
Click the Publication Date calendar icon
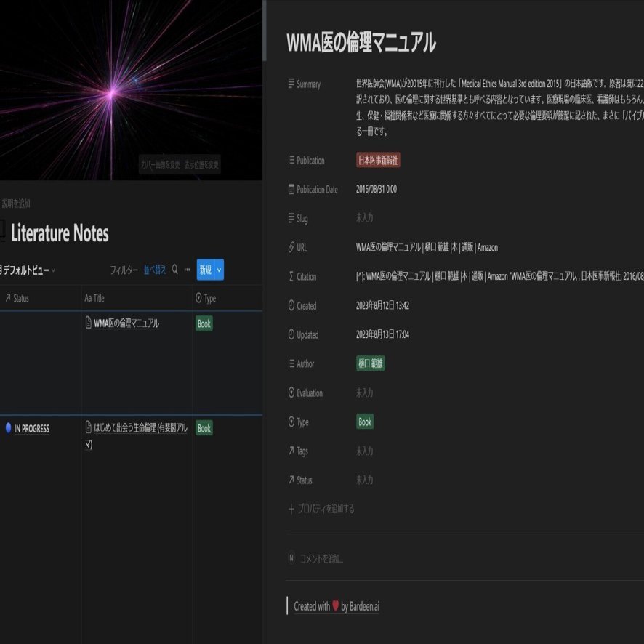pyautogui.click(x=291, y=189)
